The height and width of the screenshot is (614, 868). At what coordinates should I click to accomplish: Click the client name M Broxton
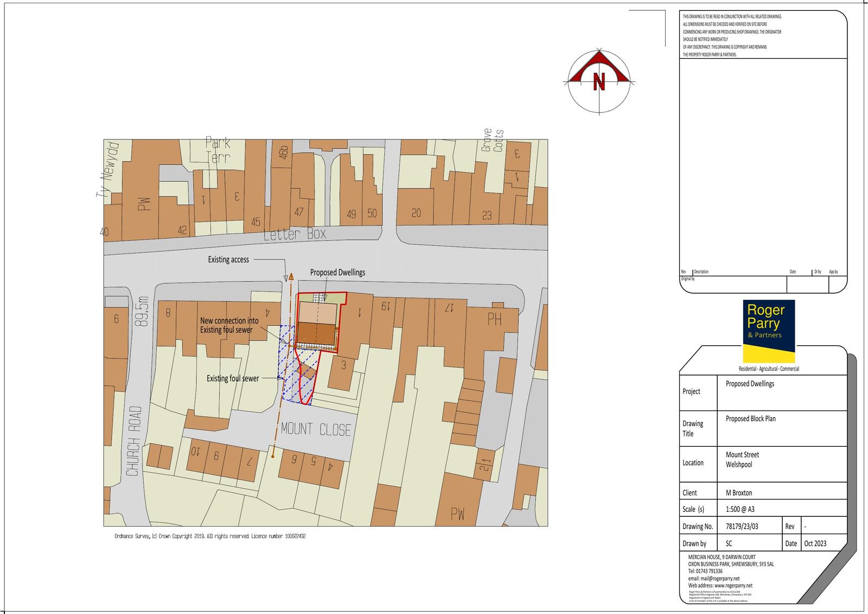click(x=739, y=493)
